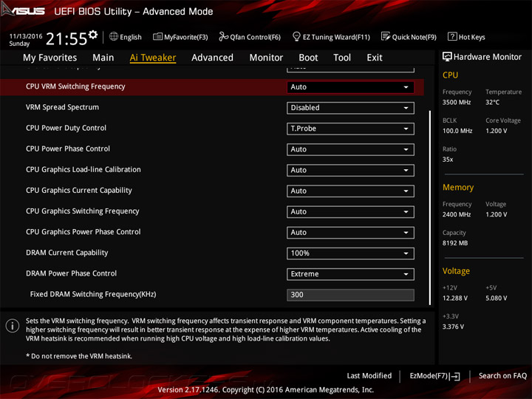The height and width of the screenshot is (399, 532).
Task: Click CPU temperature value 32°C
Action: [492, 102]
